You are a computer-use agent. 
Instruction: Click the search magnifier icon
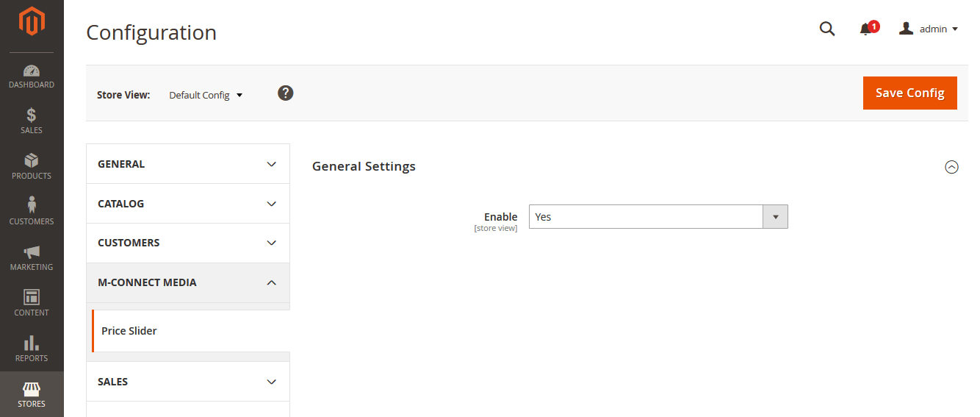pos(827,29)
